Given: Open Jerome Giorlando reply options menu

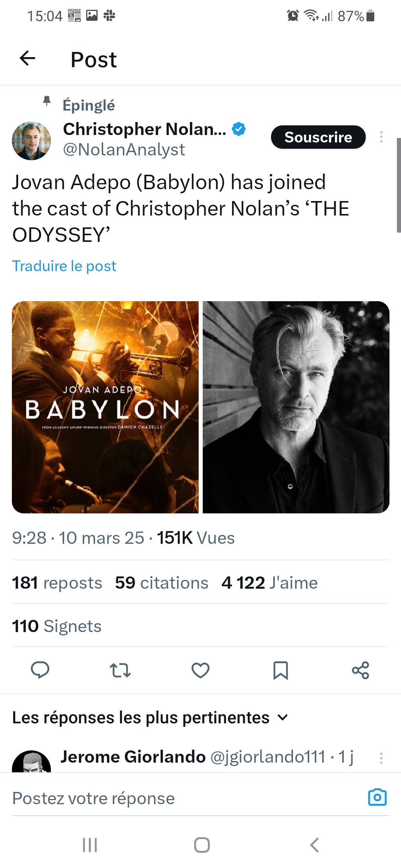Looking at the screenshot, I should pos(381,758).
